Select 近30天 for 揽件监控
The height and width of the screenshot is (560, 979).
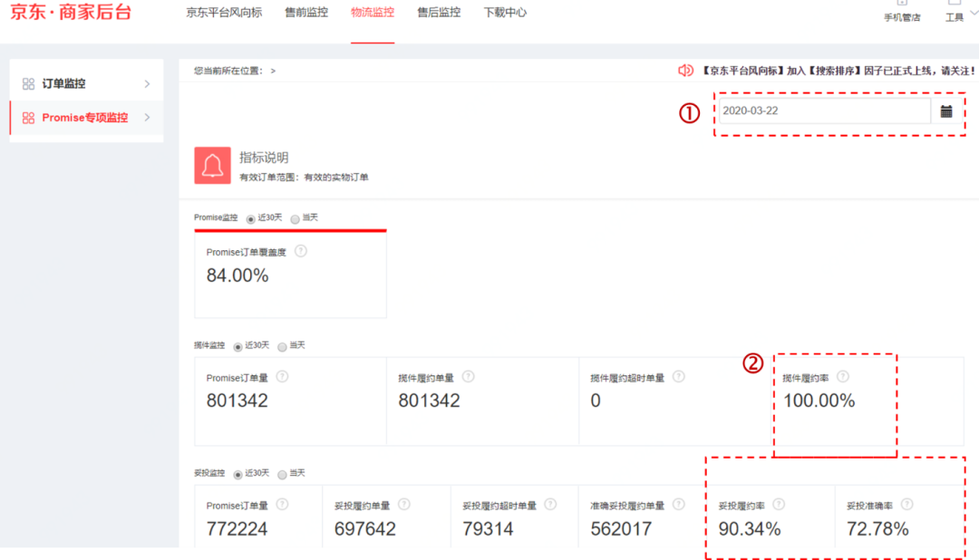(x=237, y=347)
